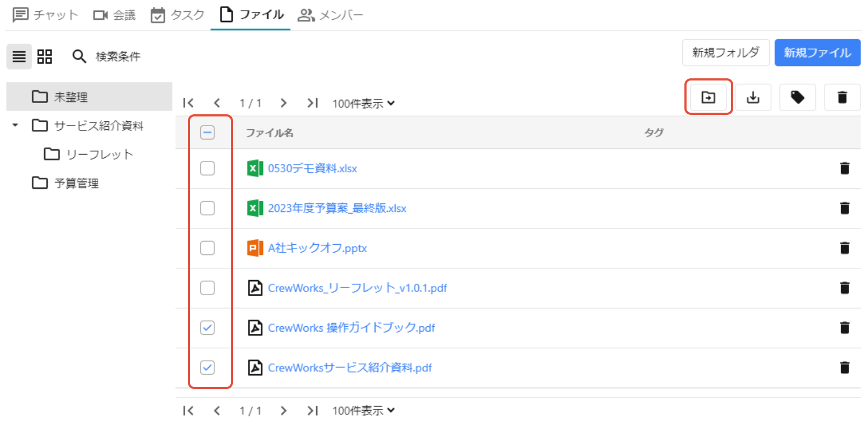Delete CrewWorksサービス紹介資料.pdf via trash icon
Image resolution: width=868 pixels, height=425 pixels.
tap(844, 368)
